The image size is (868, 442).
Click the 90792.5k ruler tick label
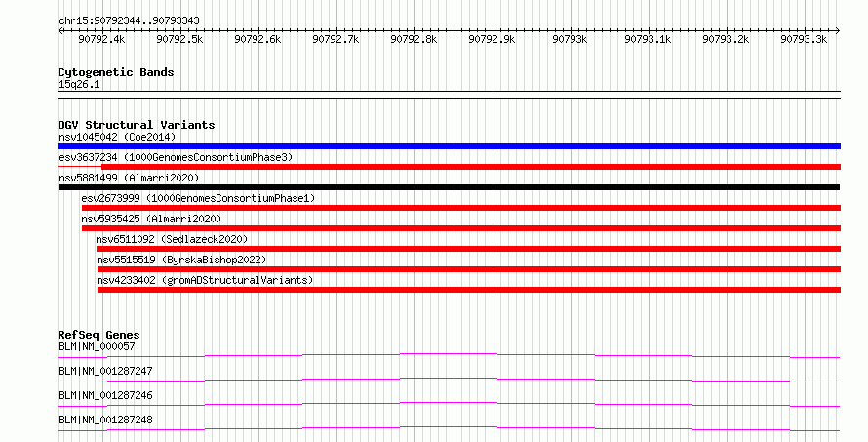click(x=179, y=39)
